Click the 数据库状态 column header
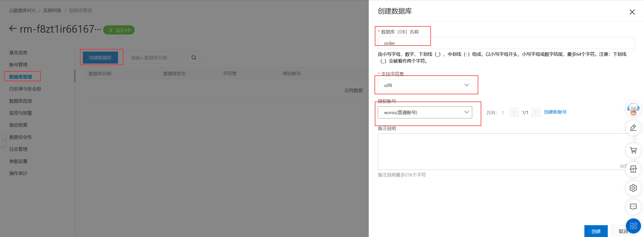Viewport: 644px width, 237px height. [x=175, y=74]
